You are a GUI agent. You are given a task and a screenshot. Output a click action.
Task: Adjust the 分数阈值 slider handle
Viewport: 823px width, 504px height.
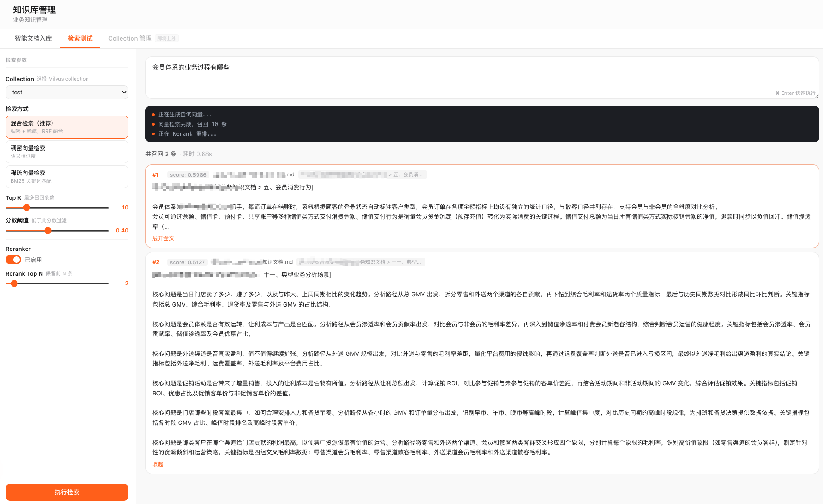tap(48, 231)
